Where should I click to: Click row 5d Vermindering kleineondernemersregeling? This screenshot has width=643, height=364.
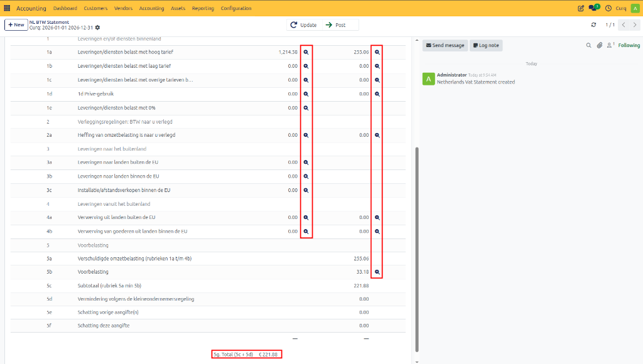(208, 299)
